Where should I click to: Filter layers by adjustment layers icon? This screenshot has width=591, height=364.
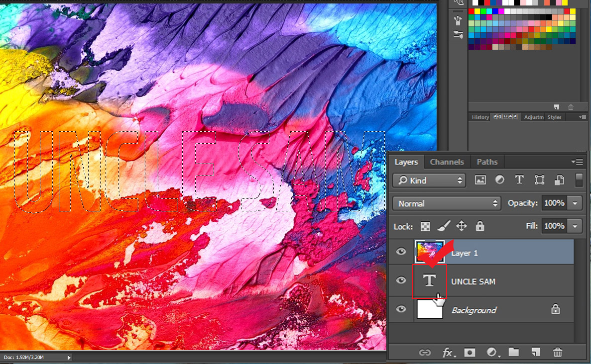(500, 180)
